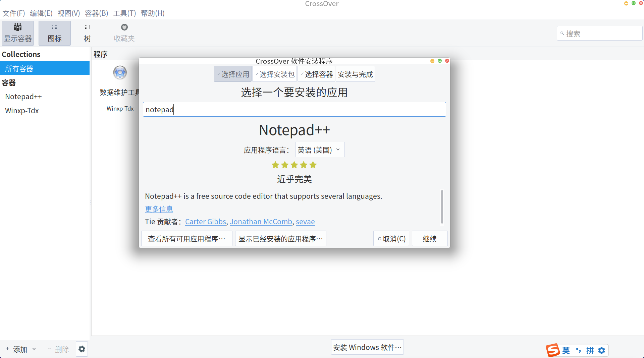Open the 收藏夹 favorites icon
Viewport: 644px width, 358px height.
(x=124, y=33)
